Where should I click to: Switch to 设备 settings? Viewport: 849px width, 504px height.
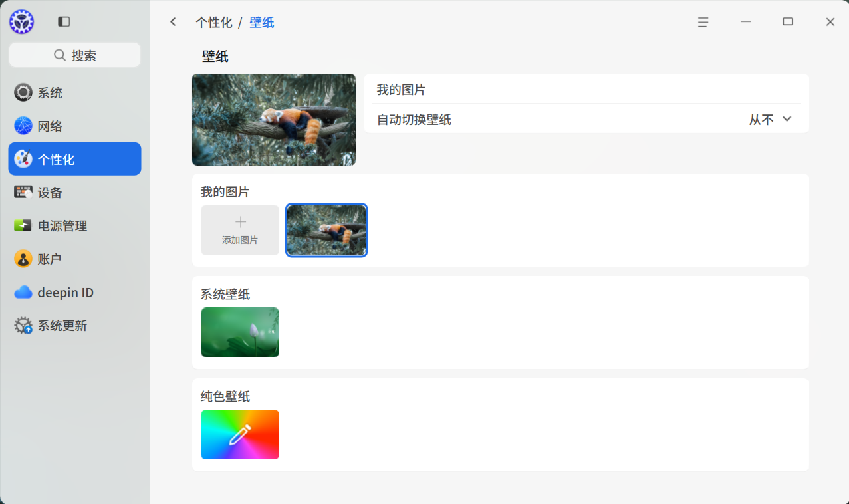pos(74,192)
